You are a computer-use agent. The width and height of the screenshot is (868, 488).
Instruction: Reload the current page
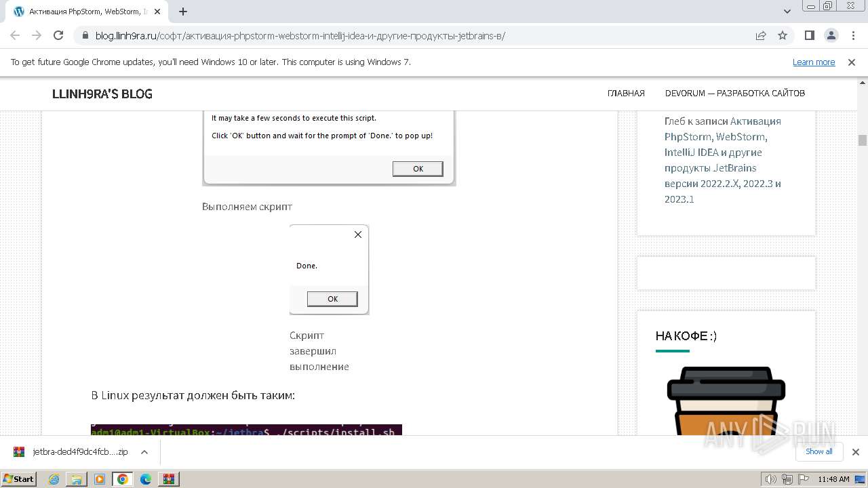(x=58, y=35)
